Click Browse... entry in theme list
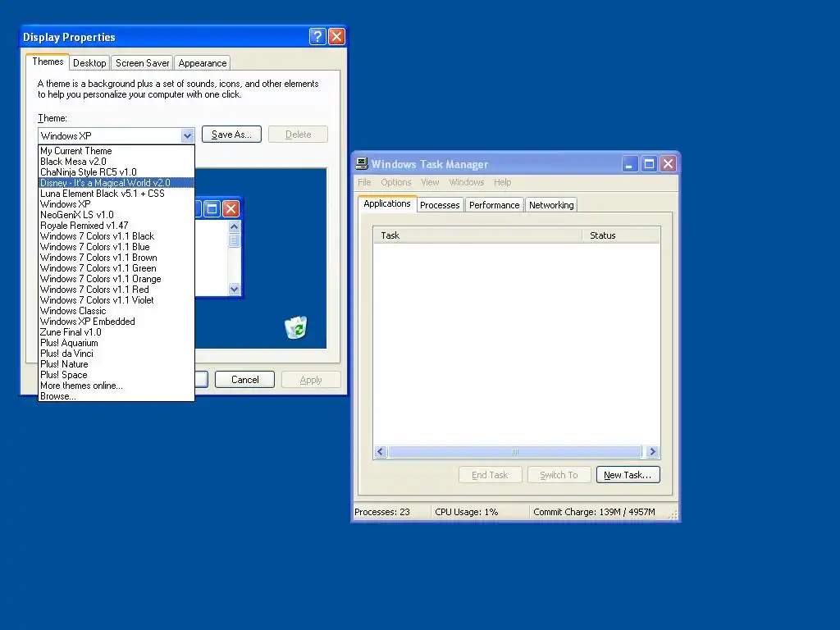The width and height of the screenshot is (840, 630). 116,396
